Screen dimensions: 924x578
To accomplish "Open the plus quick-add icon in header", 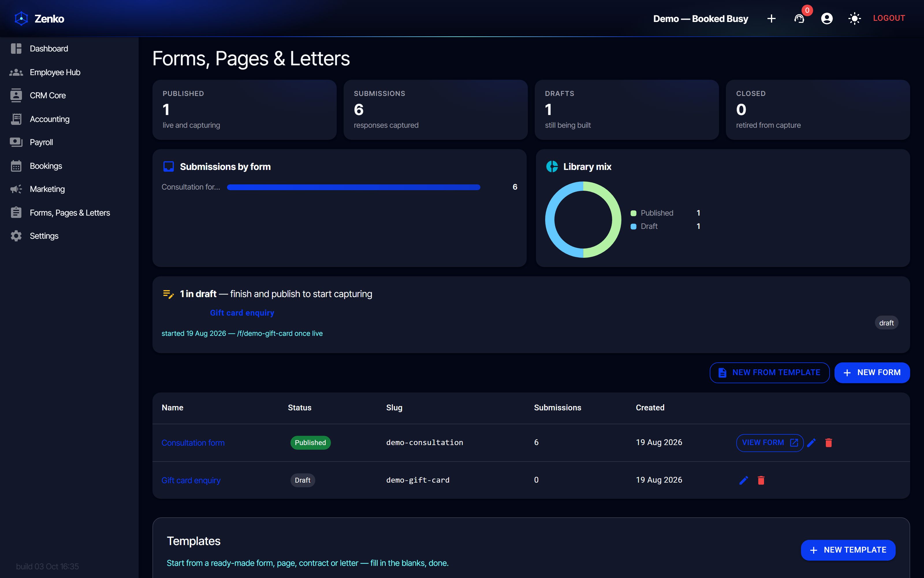I will pos(771,18).
